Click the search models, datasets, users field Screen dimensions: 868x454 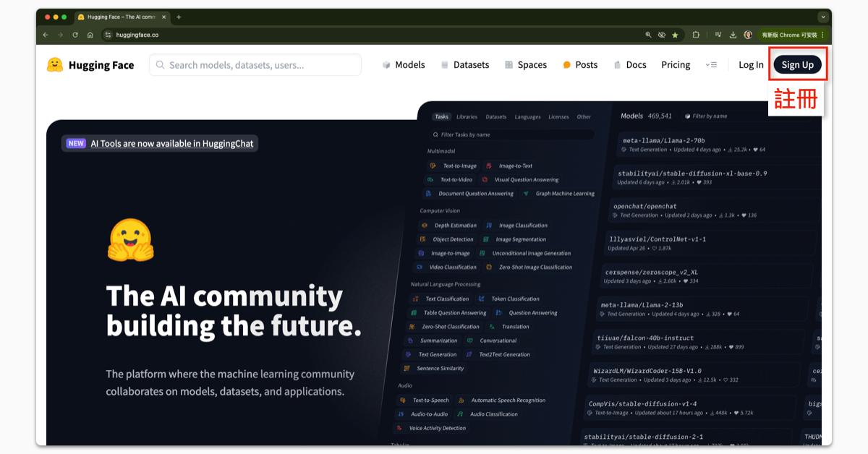[x=255, y=65]
